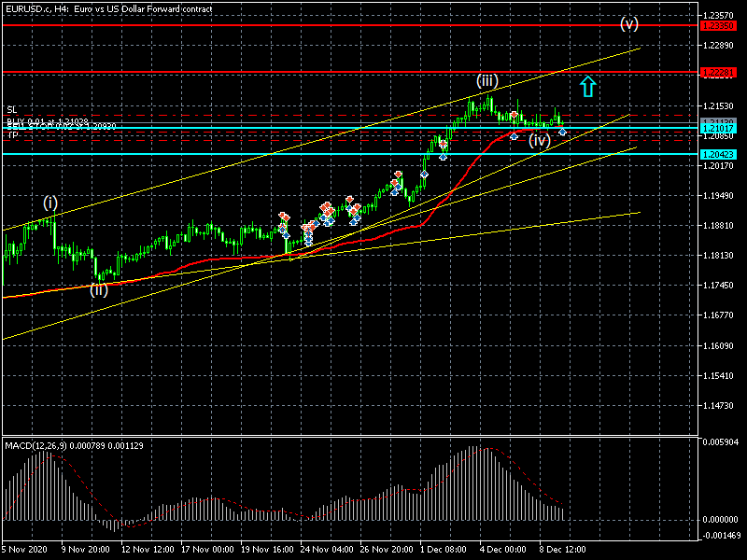The image size is (747, 560).
Task: Click the red 1.22281 price tag
Action: (721, 72)
